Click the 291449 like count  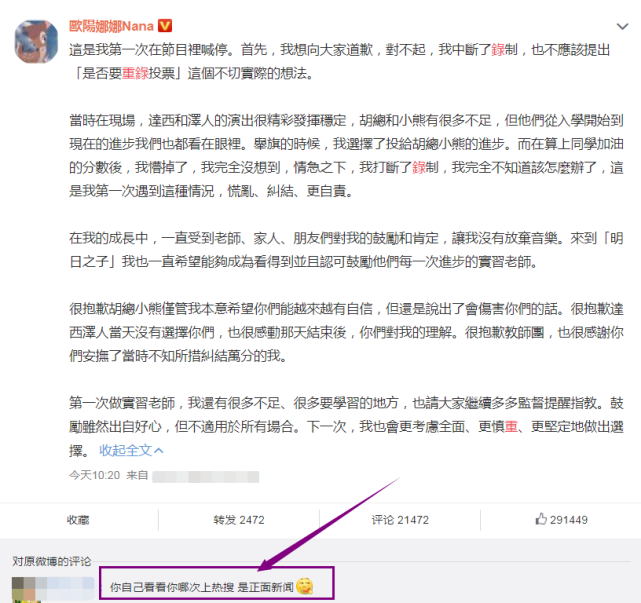pyautogui.click(x=569, y=520)
